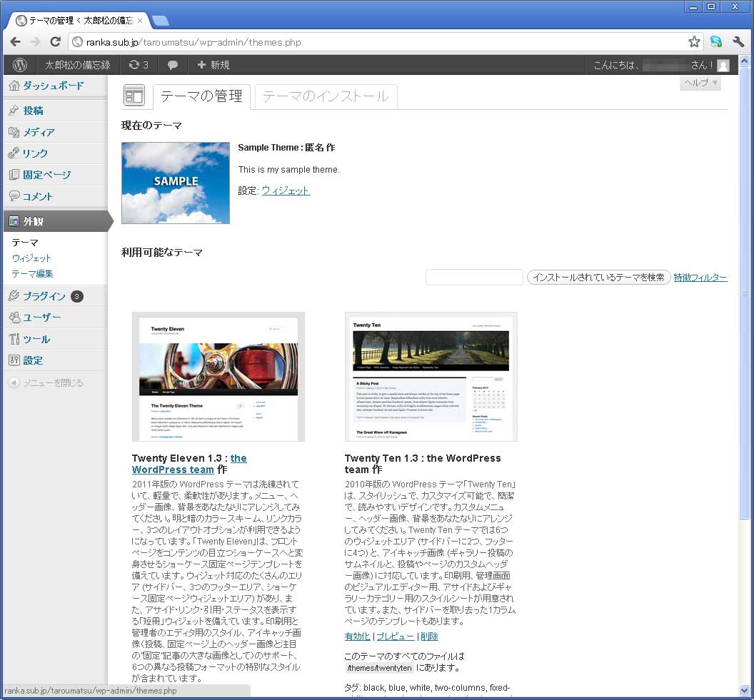
Task: Click the WordPress logo in the admin bar
Action: [x=20, y=65]
